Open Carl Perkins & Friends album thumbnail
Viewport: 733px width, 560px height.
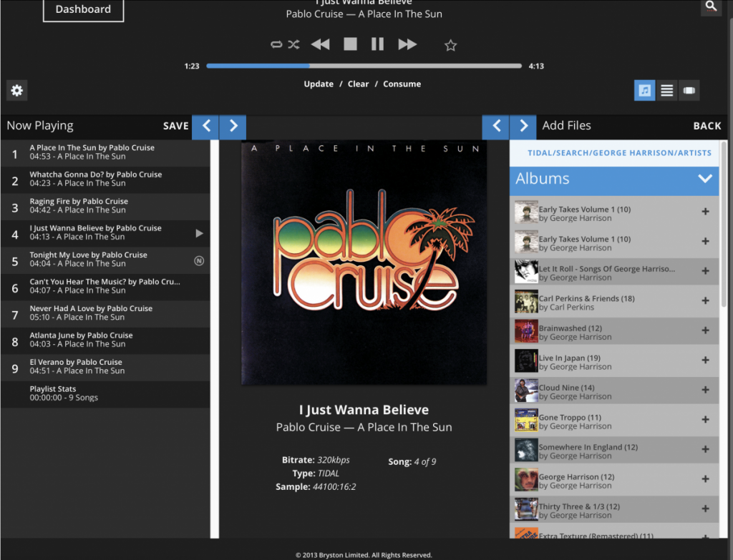tap(526, 301)
